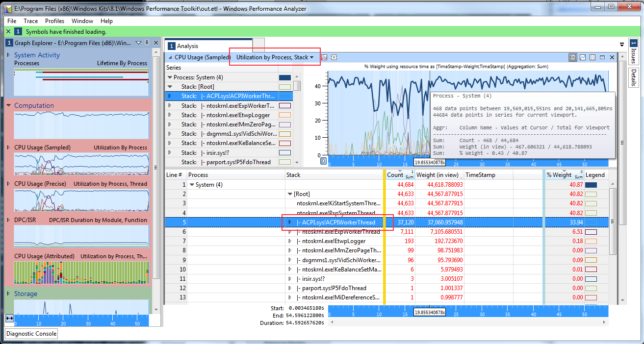Screen dimensions: 644x344
Task: Show graph and table display mode
Action: (x=572, y=57)
